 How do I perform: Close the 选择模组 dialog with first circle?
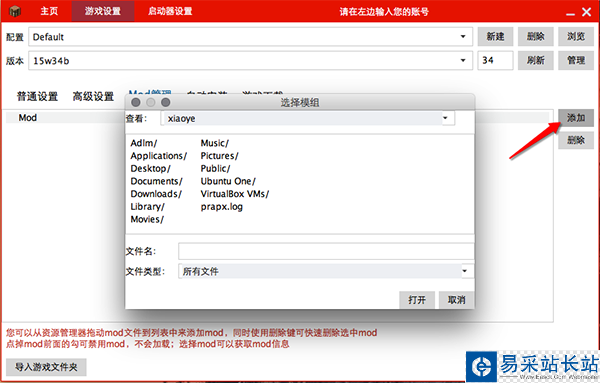(x=135, y=103)
